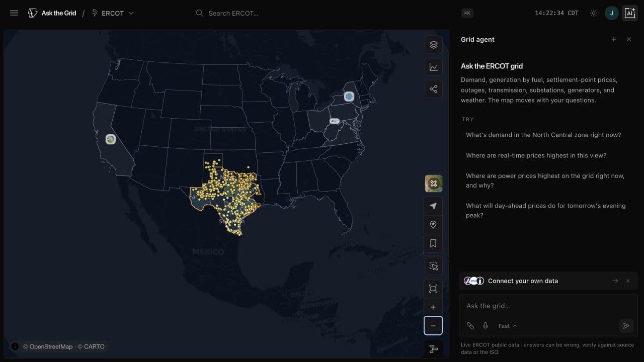This screenshot has width=644, height=362.
Task: Open the hierarchy diagram tool below zoom
Action: click(x=433, y=349)
